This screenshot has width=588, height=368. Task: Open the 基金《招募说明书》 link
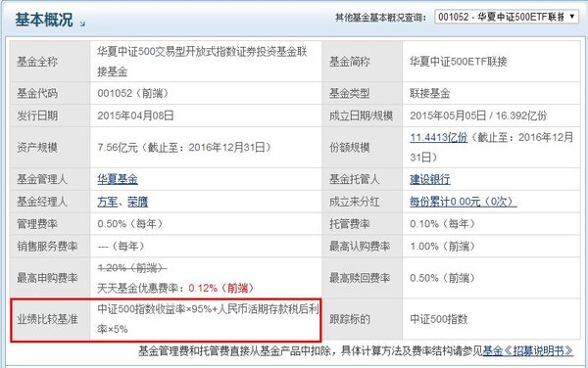(528, 350)
